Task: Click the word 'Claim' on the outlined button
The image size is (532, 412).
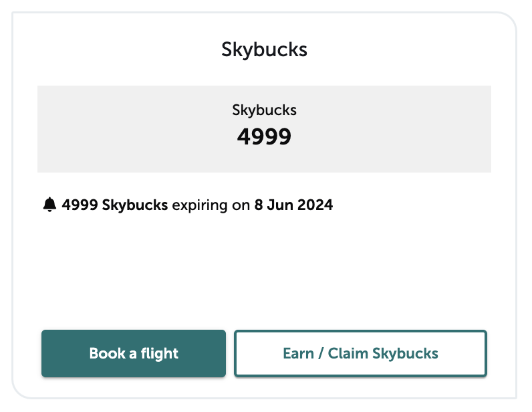Action: coord(348,354)
